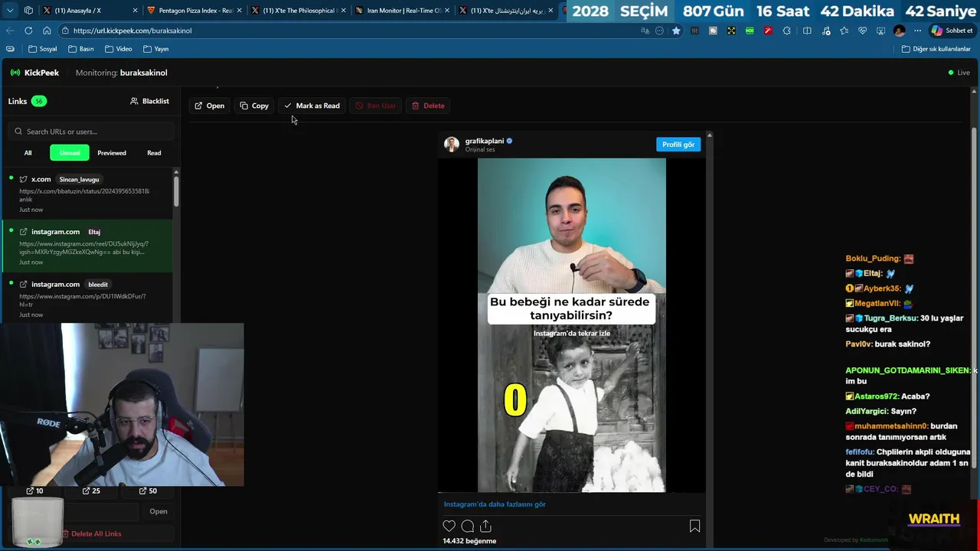
Task: Open Copilot Sohbet et button
Action: [952, 31]
